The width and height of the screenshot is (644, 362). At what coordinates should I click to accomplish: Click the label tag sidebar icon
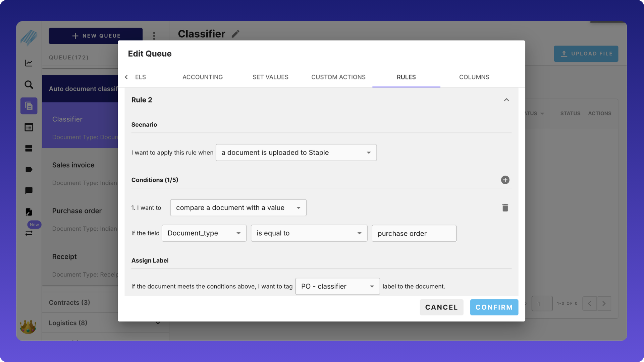(29, 170)
